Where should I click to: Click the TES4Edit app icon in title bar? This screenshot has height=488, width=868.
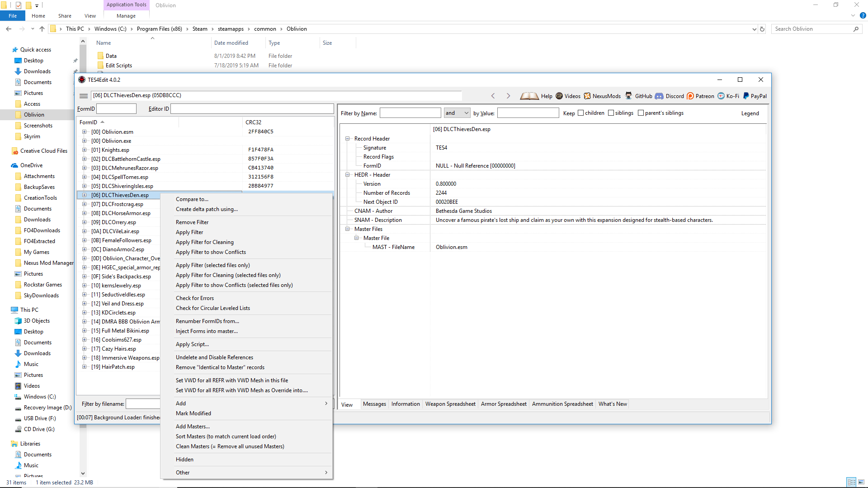82,80
